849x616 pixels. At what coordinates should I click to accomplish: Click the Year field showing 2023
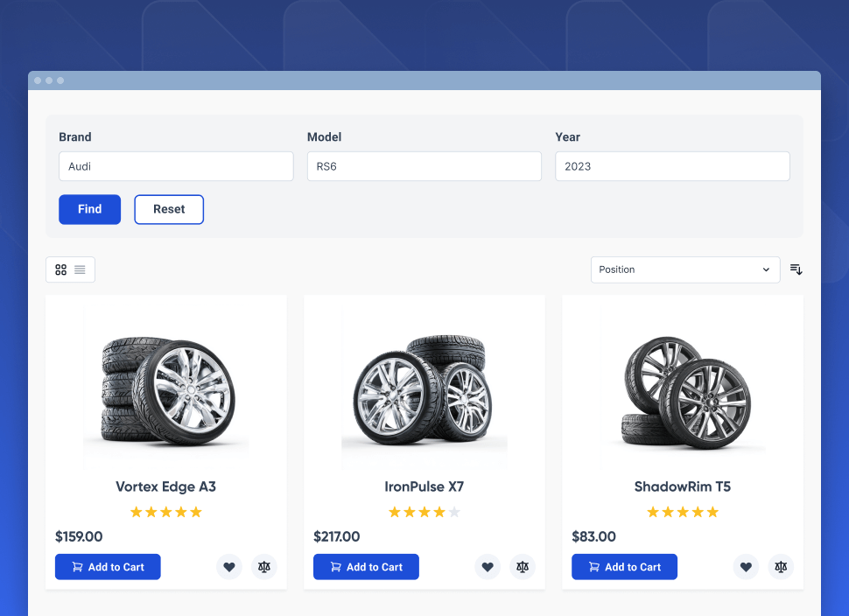(x=672, y=166)
